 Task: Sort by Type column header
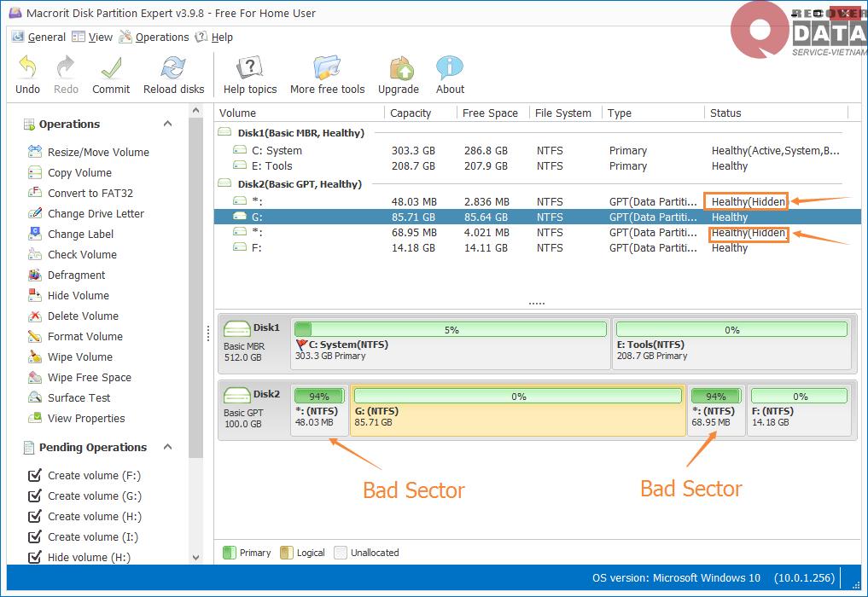(x=653, y=113)
